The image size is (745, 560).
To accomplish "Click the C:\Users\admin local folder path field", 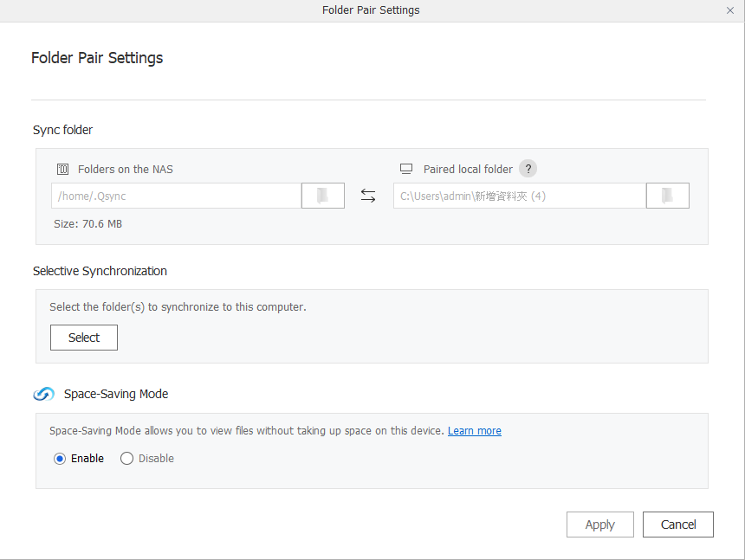I will tap(520, 196).
